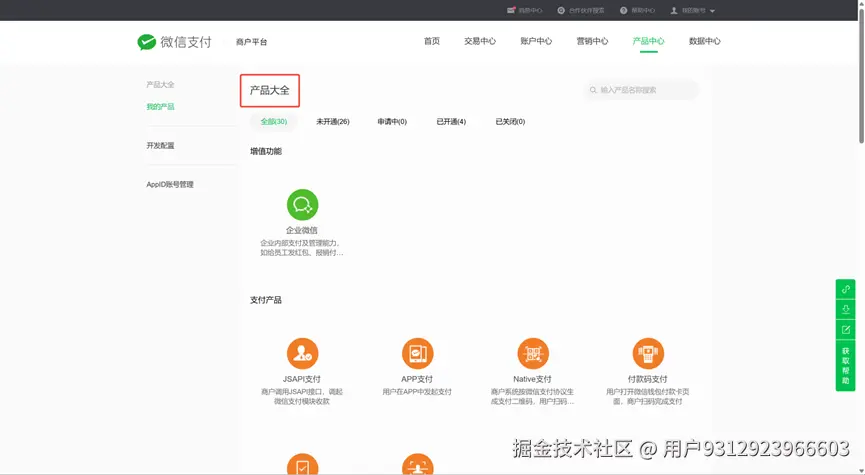Image resolution: width=865 pixels, height=475 pixels.
Task: Open 产品大全 in the left sidebar
Action: 161,84
